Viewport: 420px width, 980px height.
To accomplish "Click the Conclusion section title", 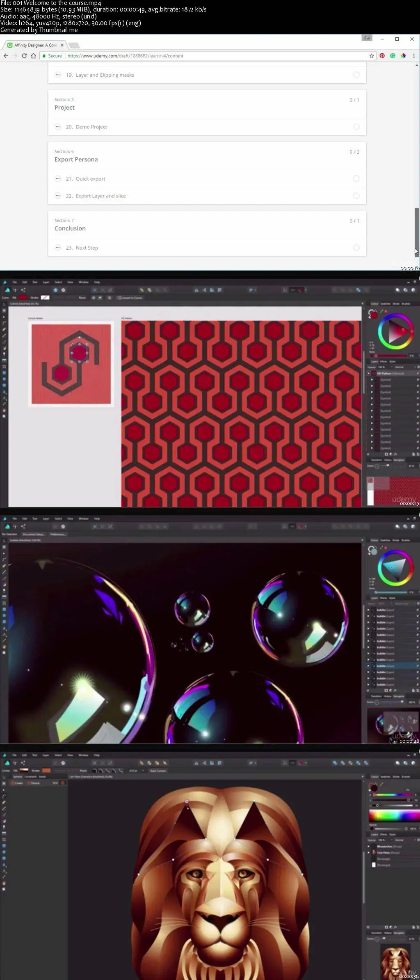I will pyautogui.click(x=70, y=228).
